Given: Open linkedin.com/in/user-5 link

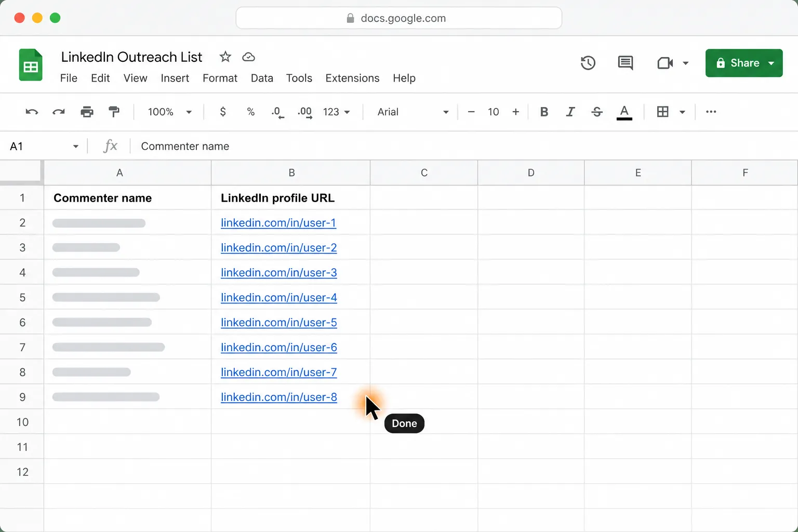Looking at the screenshot, I should coord(279,323).
